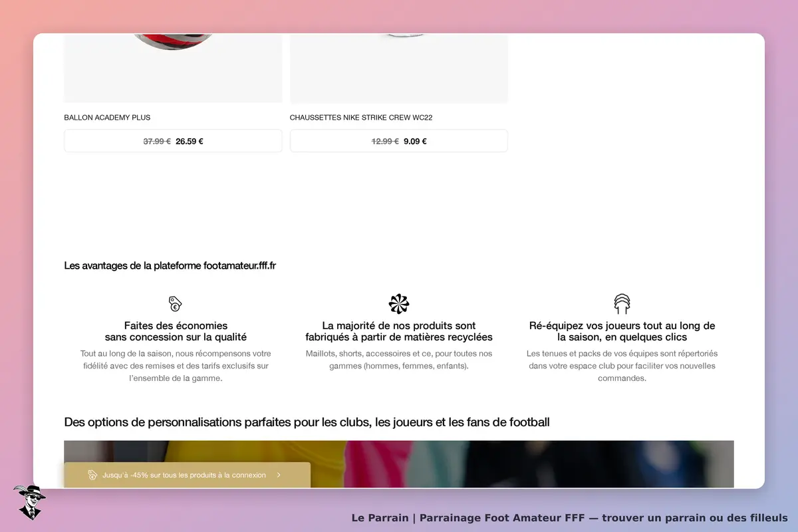
Task: Open the arrow on the -45% promo banner
Action: coord(279,475)
